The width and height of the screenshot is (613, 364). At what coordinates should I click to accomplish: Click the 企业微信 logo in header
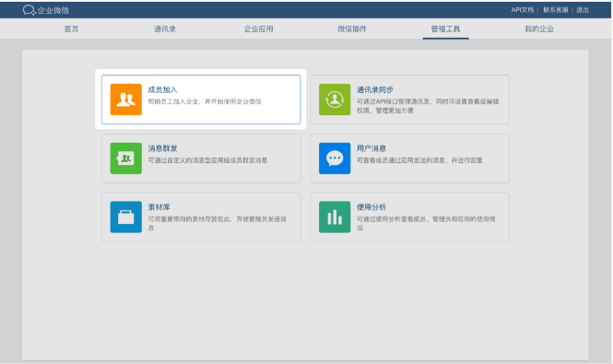click(46, 10)
